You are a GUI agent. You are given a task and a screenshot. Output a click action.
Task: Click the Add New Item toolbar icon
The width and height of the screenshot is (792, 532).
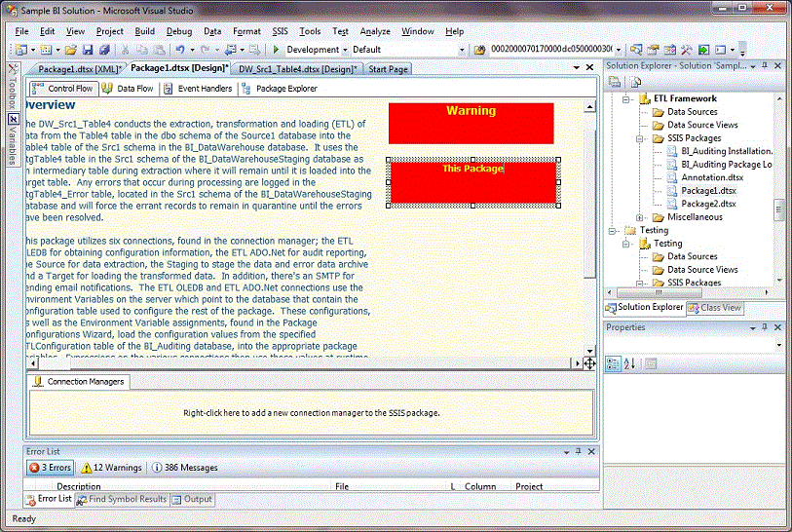pyautogui.click(x=46, y=50)
